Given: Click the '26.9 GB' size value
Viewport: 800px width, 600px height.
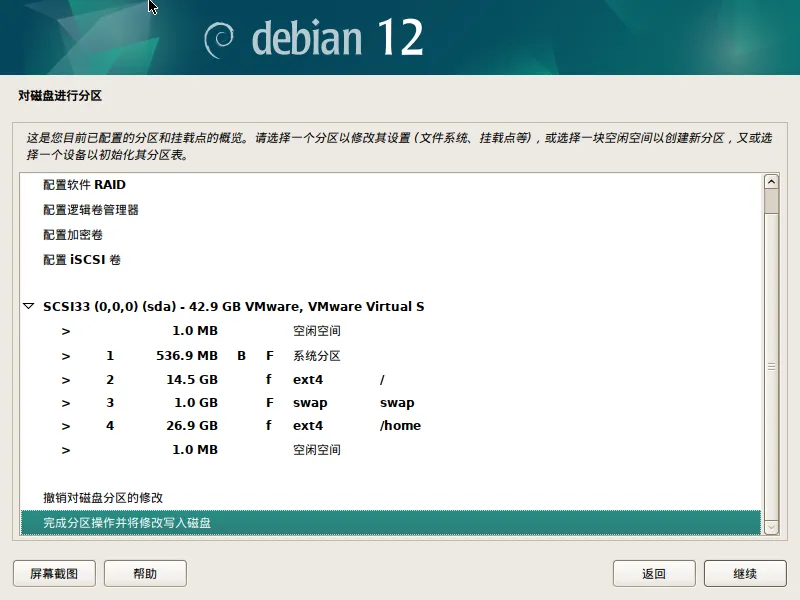Looking at the screenshot, I should 192,426.
